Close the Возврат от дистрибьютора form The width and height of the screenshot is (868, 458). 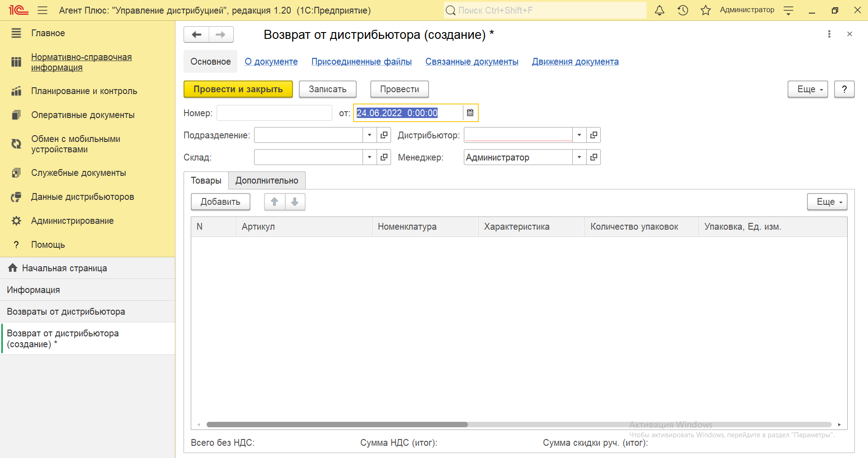click(x=849, y=34)
